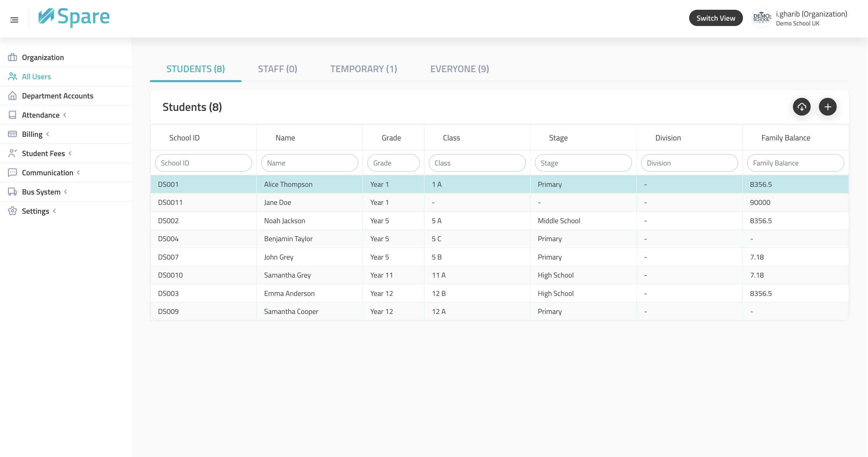Image resolution: width=868 pixels, height=457 pixels.
Task: Expand the Communication submenu chevron
Action: click(79, 173)
